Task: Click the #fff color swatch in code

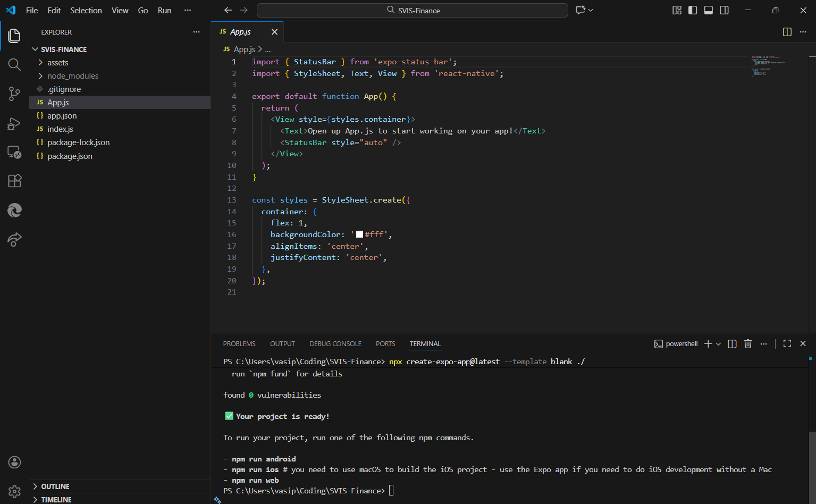Action: 359,234
